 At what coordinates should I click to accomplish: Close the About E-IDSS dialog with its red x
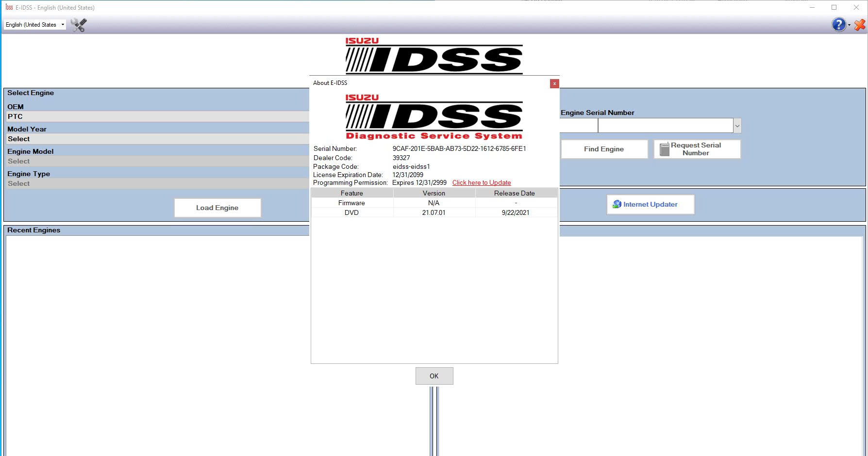[554, 83]
